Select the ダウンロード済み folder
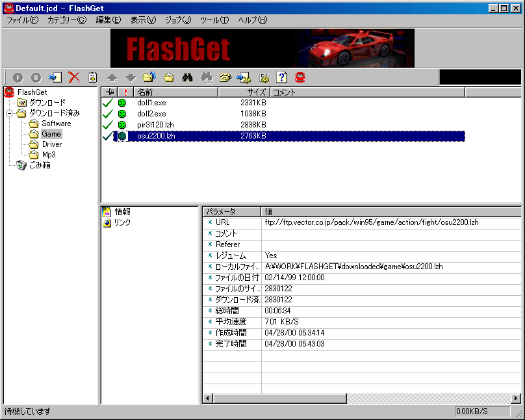Screen dimensions: 525x420 55,113
